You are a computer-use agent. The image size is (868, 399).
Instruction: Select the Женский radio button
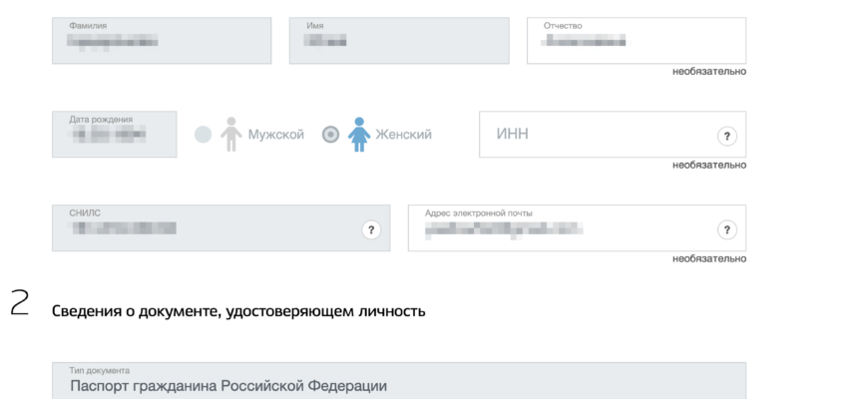pos(330,135)
